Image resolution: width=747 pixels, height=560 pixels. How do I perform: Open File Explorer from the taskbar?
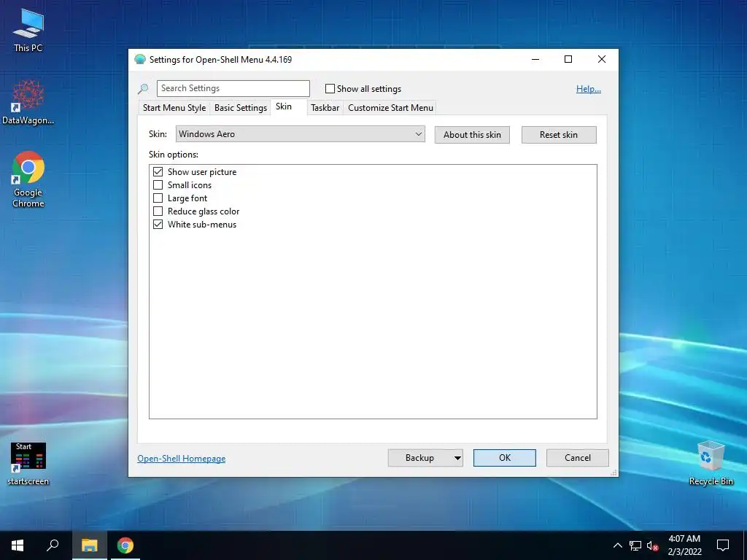pyautogui.click(x=90, y=545)
